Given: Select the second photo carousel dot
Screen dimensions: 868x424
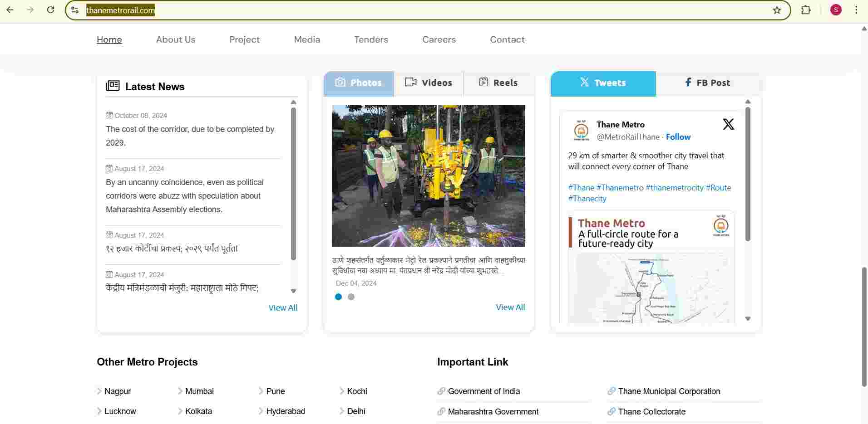Looking at the screenshot, I should (x=351, y=297).
